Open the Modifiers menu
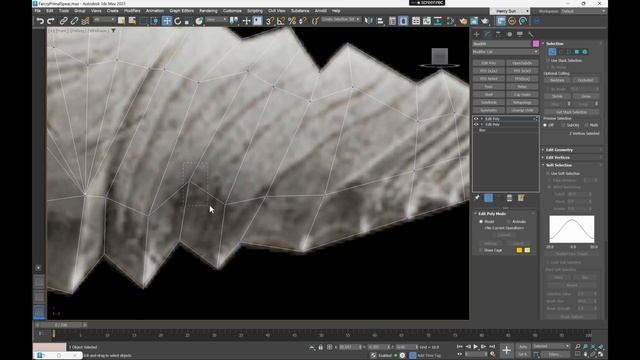 click(132, 11)
